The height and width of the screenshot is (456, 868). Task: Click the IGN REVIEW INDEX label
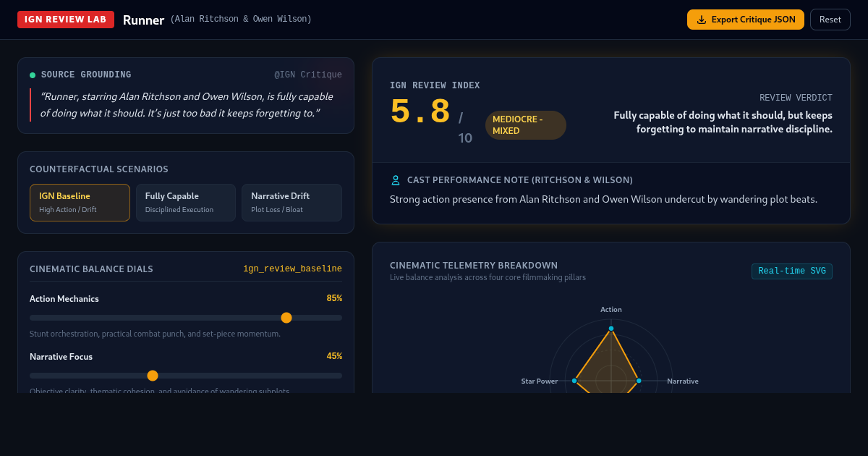[435, 85]
